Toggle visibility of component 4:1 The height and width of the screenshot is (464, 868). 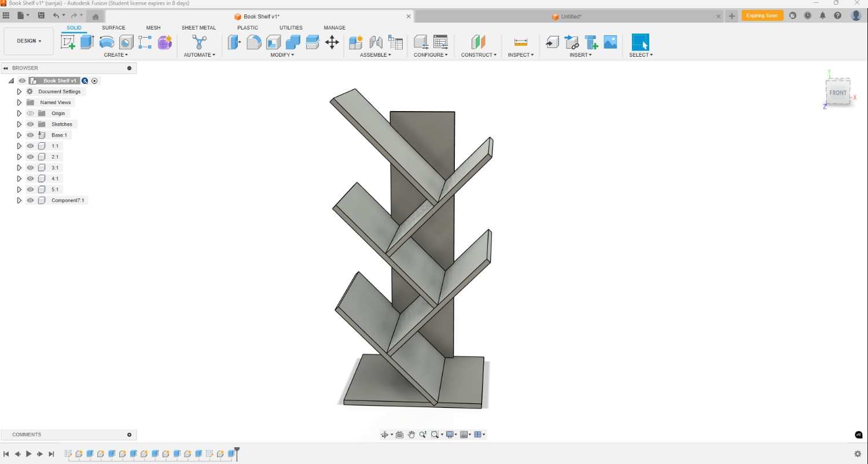pyautogui.click(x=31, y=179)
